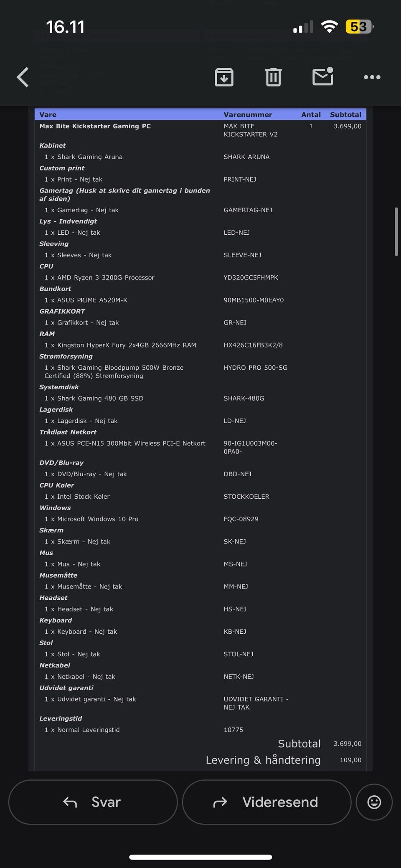Select the Vare column header
The image size is (401, 868).
pyautogui.click(x=48, y=114)
